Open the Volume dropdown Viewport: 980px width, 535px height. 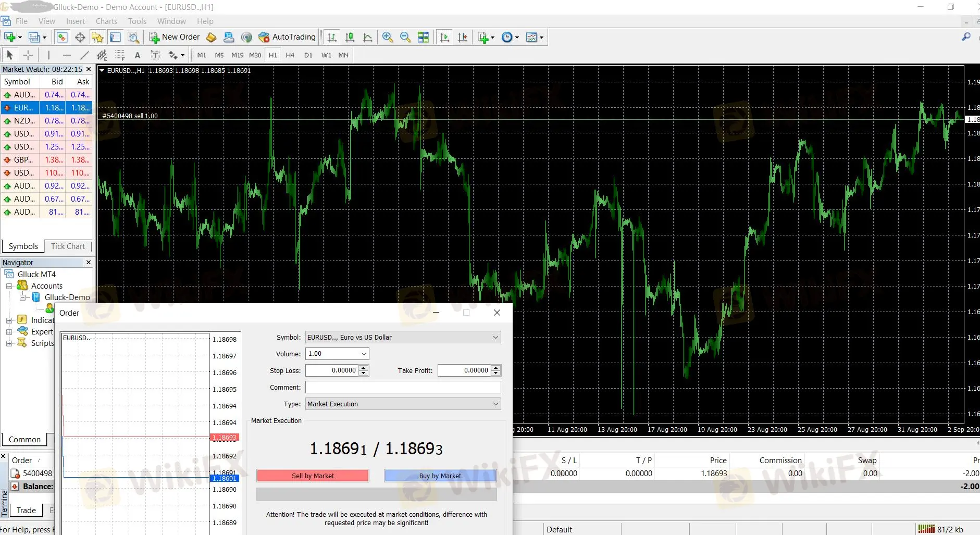pos(337,354)
